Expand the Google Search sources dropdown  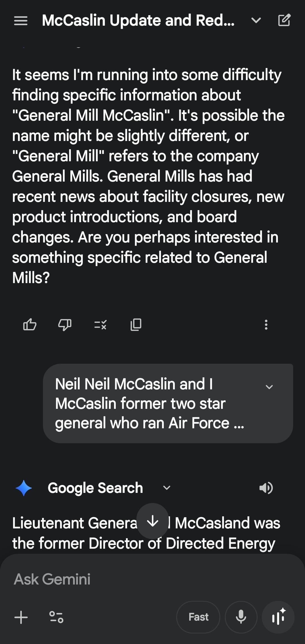click(167, 488)
